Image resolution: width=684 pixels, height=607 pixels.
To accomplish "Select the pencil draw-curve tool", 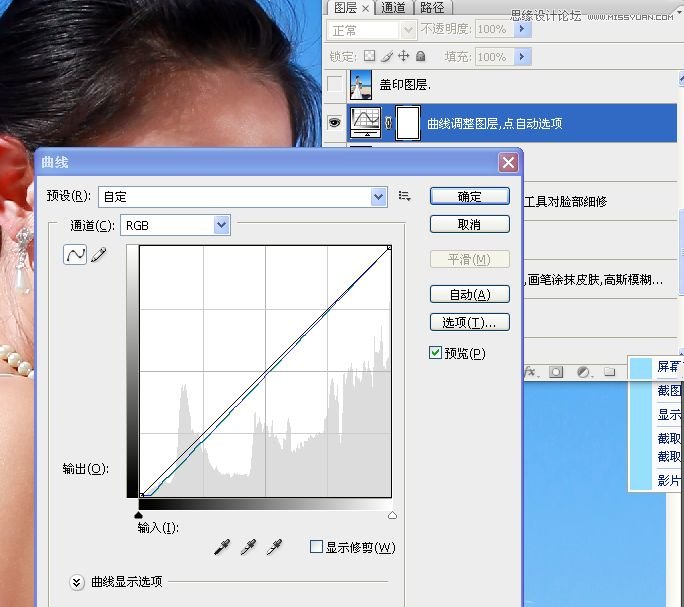I will point(99,254).
